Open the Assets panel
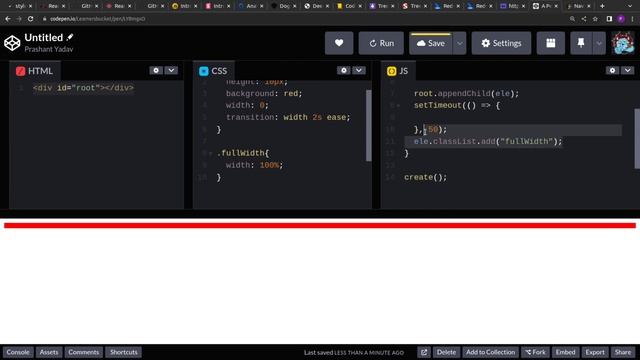Image resolution: width=640 pixels, height=360 pixels. (49, 352)
